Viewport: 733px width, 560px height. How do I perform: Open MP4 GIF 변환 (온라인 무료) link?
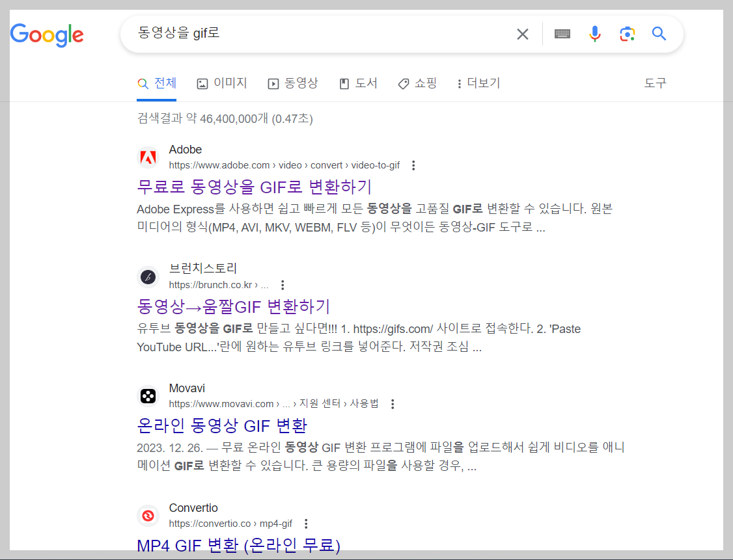click(x=238, y=545)
